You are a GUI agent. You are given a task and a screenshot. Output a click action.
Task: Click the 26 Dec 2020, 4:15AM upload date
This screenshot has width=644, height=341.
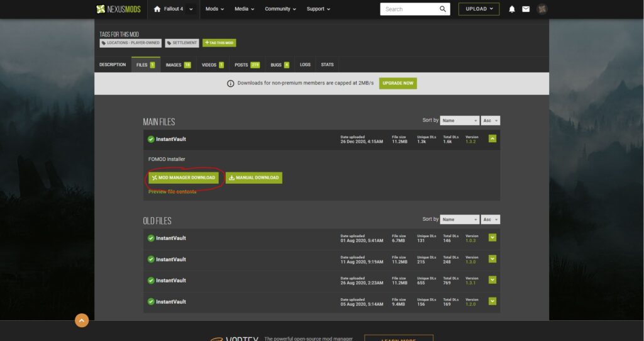pos(362,142)
